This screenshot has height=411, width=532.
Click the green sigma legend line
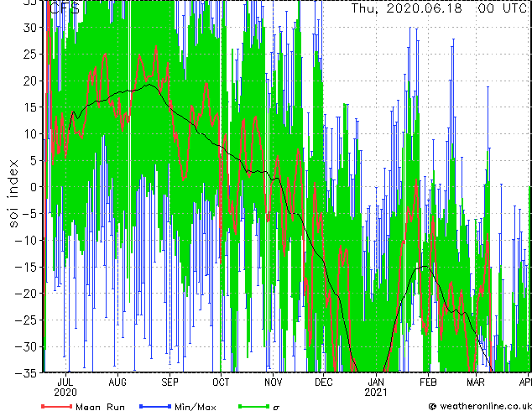coord(254,406)
